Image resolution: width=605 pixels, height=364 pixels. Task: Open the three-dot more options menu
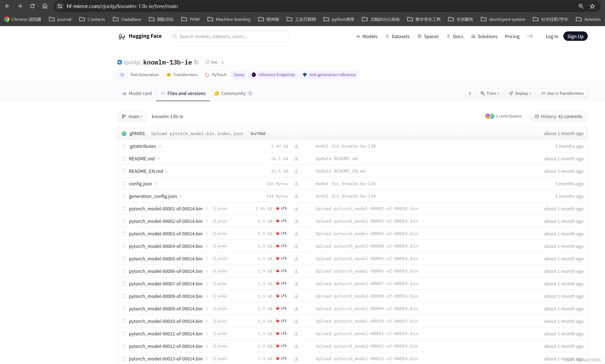point(470,93)
